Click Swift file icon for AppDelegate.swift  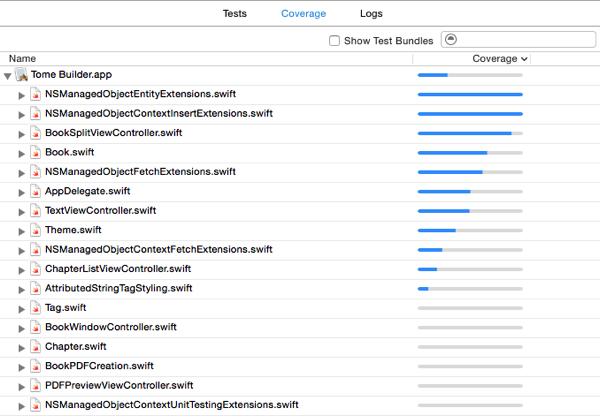click(x=36, y=191)
